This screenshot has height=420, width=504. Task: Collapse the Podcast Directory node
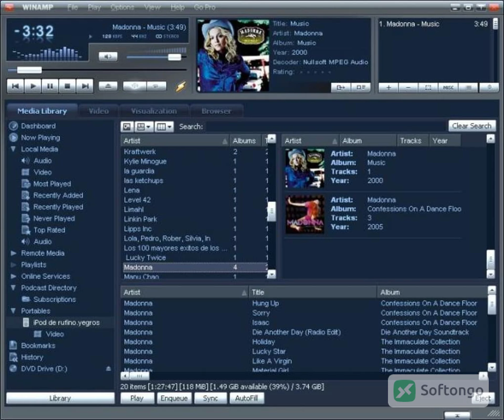(13, 288)
